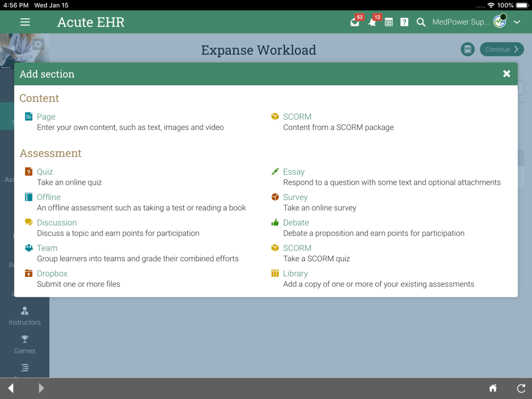Go to the home icon in bottom bar
Image resolution: width=532 pixels, height=399 pixels.
click(x=493, y=388)
